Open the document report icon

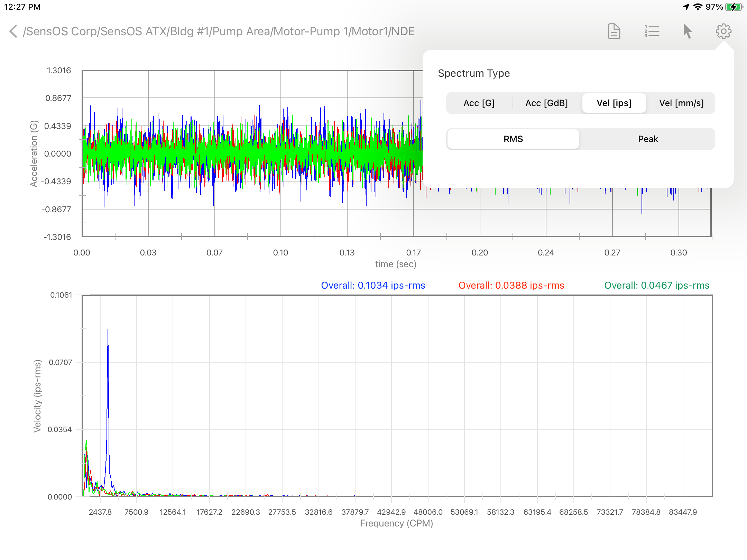click(614, 31)
